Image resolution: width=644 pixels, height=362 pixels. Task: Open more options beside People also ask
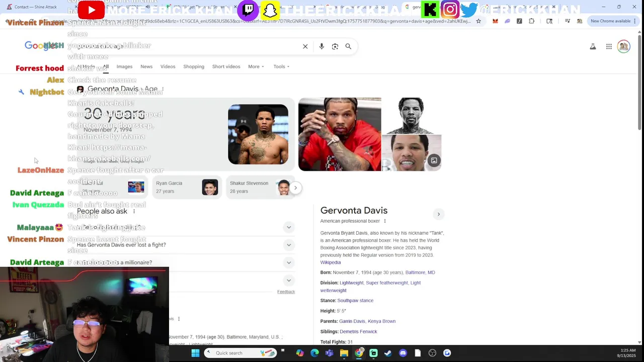(134, 212)
